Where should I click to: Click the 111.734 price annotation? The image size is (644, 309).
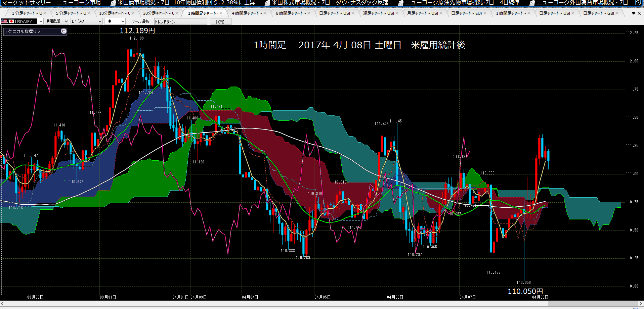pyautogui.click(x=146, y=93)
